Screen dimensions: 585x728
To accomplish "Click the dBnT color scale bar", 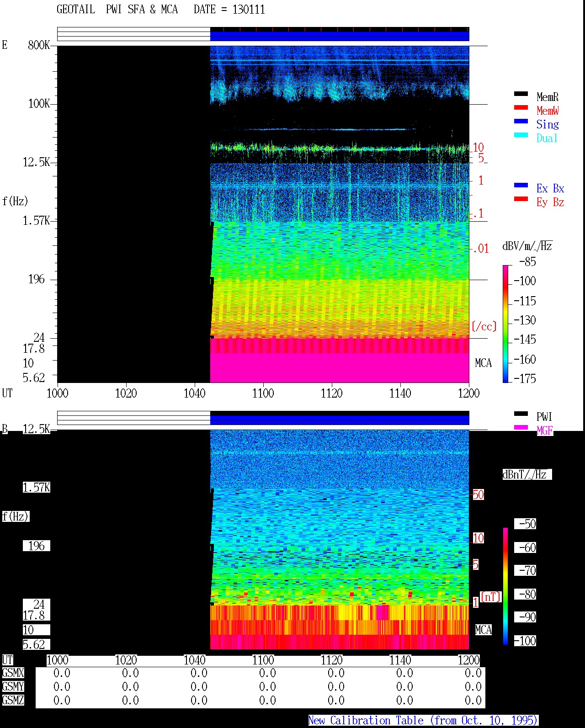I will pyautogui.click(x=505, y=586).
